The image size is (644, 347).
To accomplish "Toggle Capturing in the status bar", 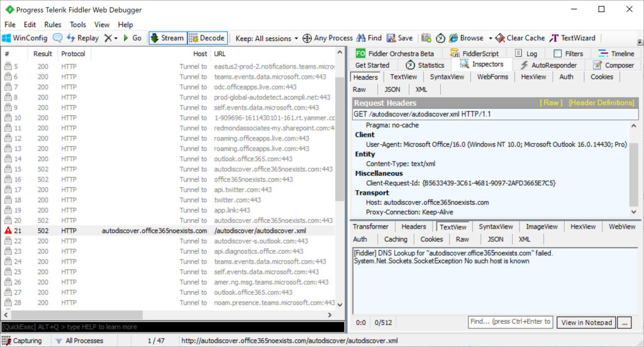I will [x=22, y=341].
